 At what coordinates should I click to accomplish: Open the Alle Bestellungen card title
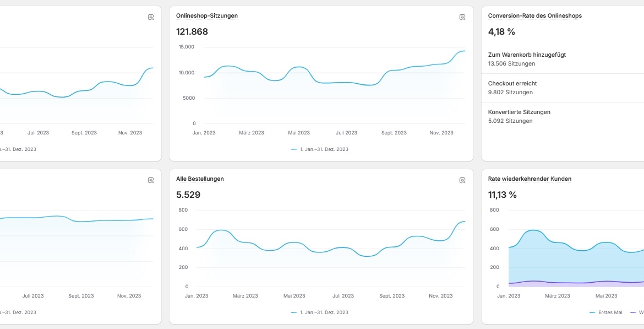[x=200, y=179]
